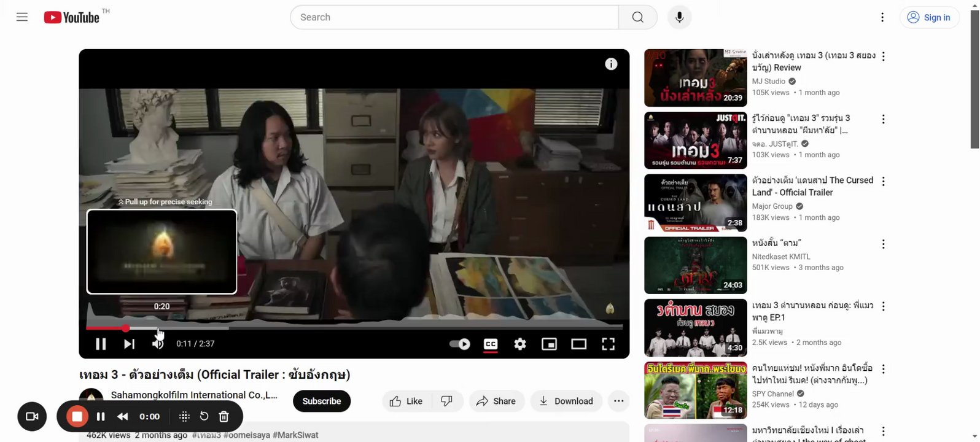
Task: Enter full screen mode
Action: (608, 344)
